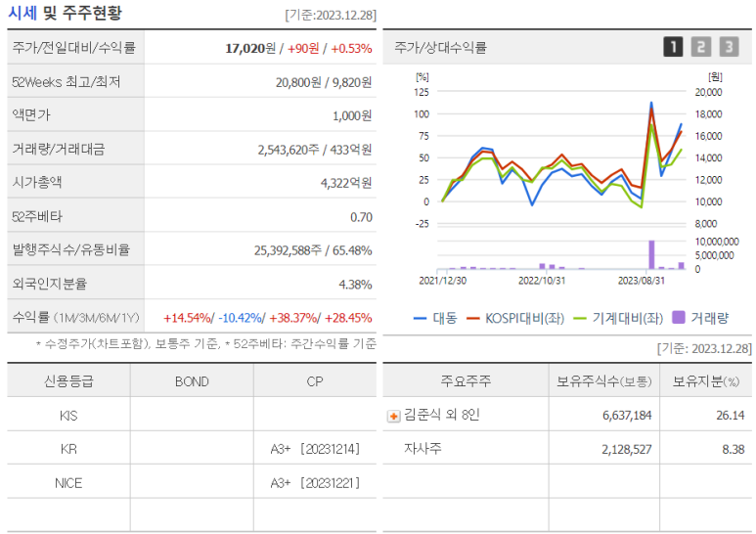Switch to chart view 3

click(729, 47)
